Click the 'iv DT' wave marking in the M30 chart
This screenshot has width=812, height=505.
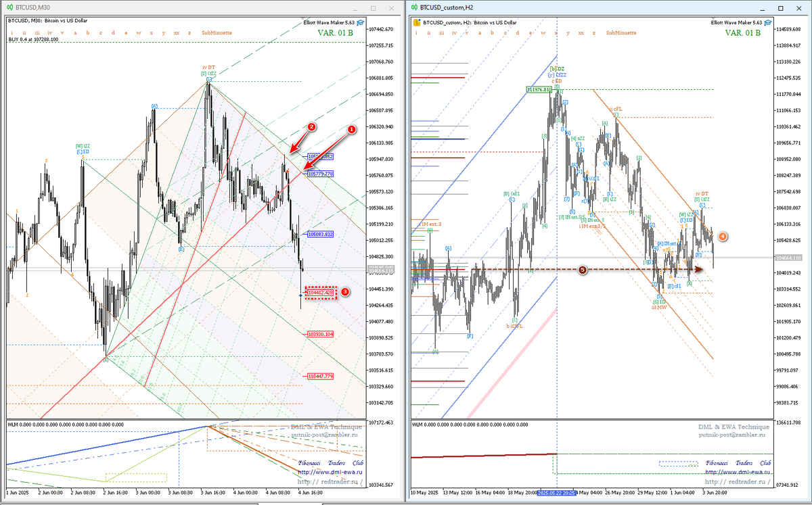[208, 67]
